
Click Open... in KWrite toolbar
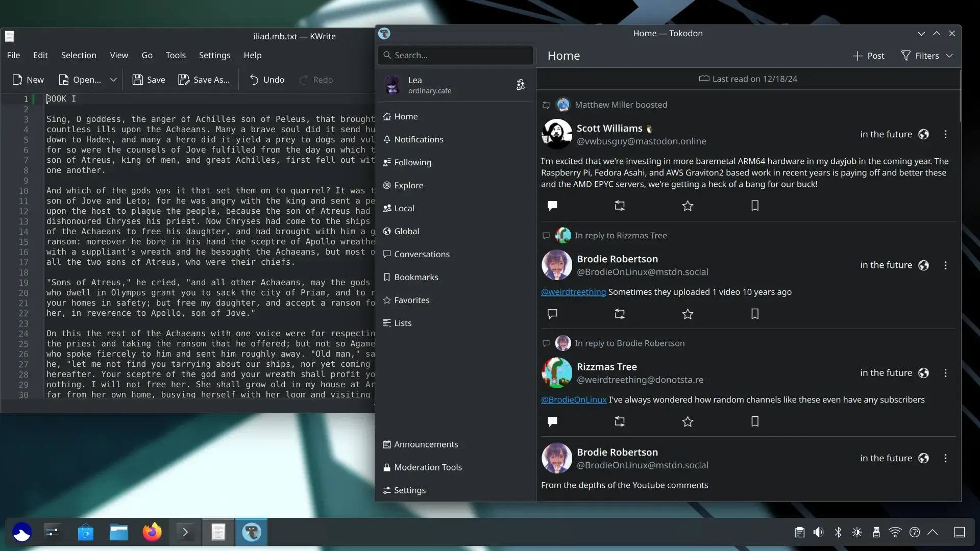[x=80, y=80]
